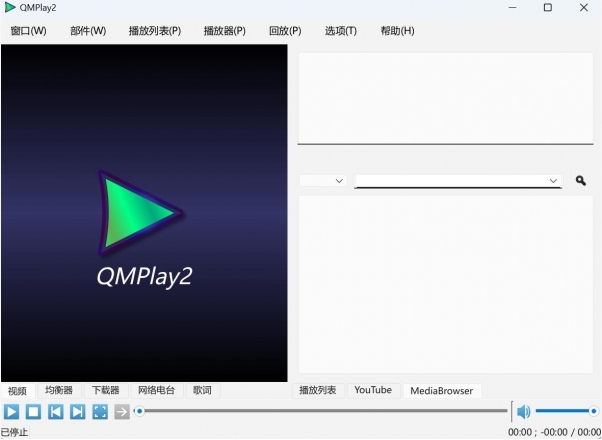Image resolution: width=602 pixels, height=440 pixels.
Task: Open the 播放列表(P) menu
Action: [x=155, y=31]
